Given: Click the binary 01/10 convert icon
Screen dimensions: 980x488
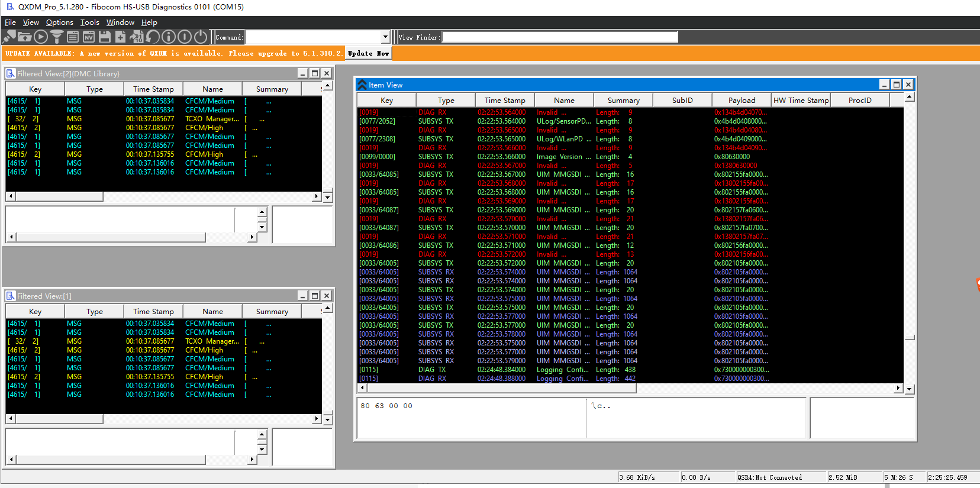Looking at the screenshot, I should 137,37.
